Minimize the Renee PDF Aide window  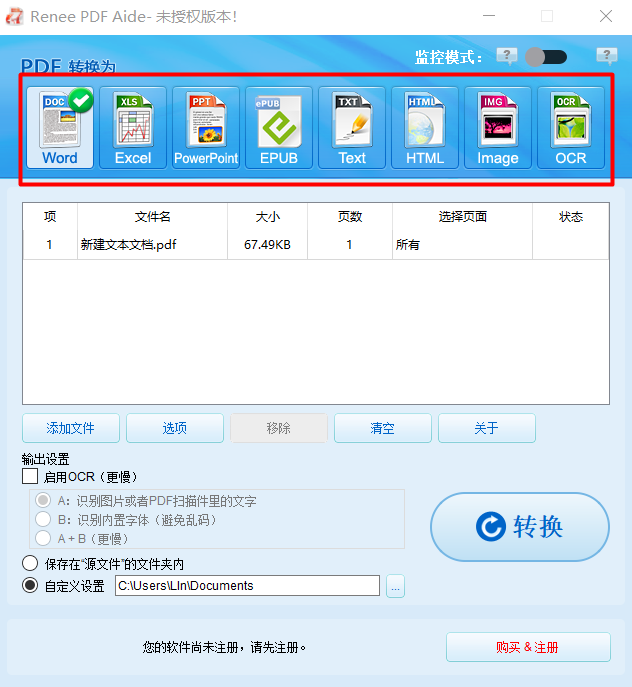point(489,16)
